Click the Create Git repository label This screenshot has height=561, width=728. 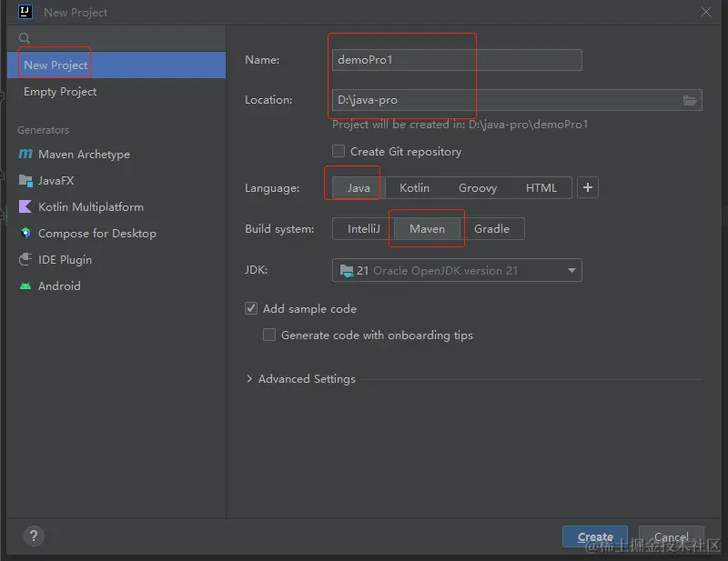(406, 152)
